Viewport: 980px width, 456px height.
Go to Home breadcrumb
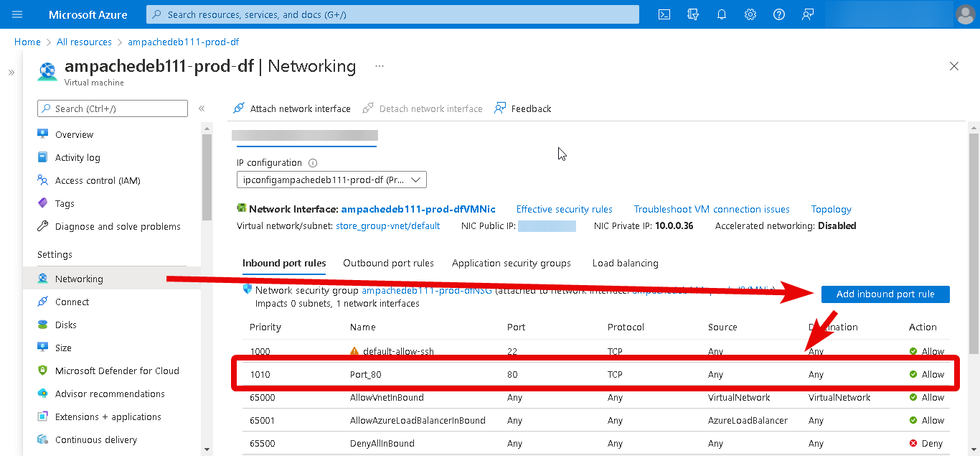27,42
